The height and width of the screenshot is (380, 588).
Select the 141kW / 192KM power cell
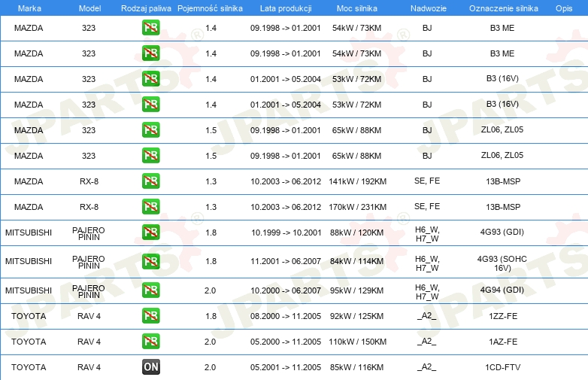point(357,181)
